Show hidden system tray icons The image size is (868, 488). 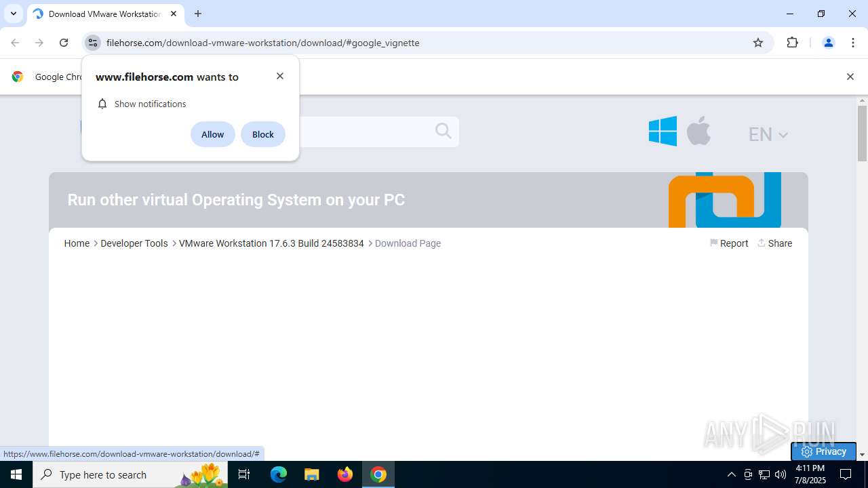(x=731, y=474)
